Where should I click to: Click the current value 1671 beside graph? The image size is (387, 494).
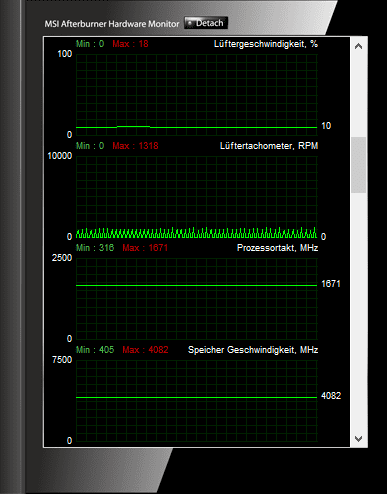[331, 284]
